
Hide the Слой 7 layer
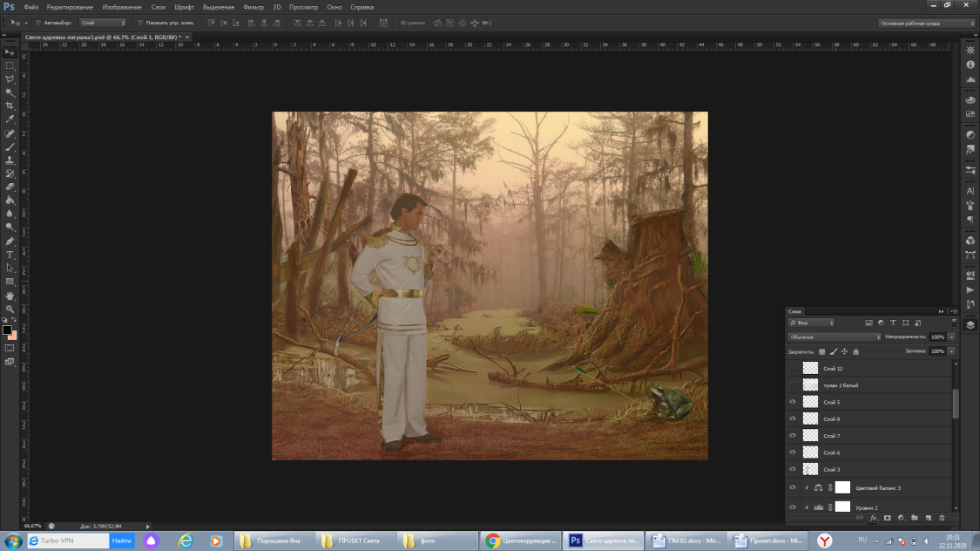coord(793,436)
